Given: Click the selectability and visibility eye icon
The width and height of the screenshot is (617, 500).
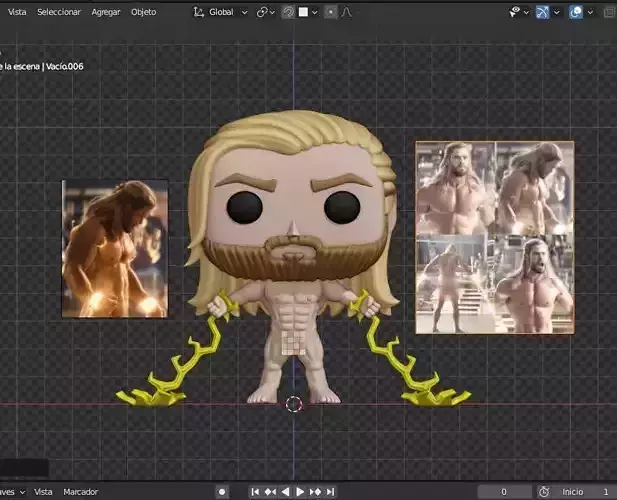Looking at the screenshot, I should [x=515, y=12].
